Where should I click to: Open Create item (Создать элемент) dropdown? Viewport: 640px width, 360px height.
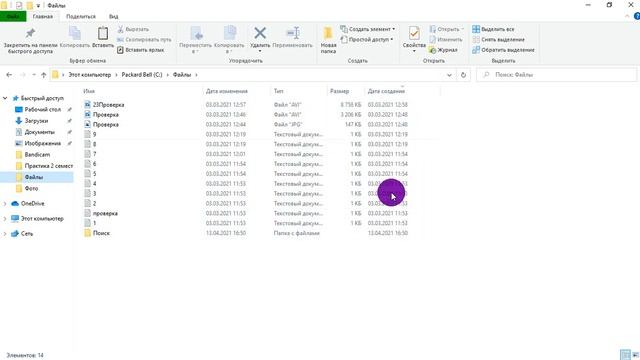coord(368,29)
